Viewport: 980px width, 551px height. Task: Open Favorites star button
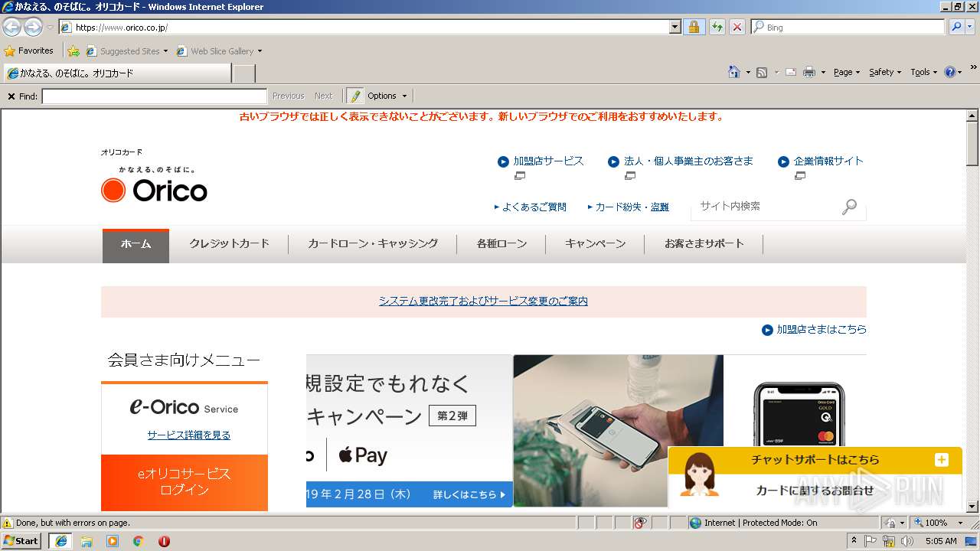pyautogui.click(x=29, y=51)
